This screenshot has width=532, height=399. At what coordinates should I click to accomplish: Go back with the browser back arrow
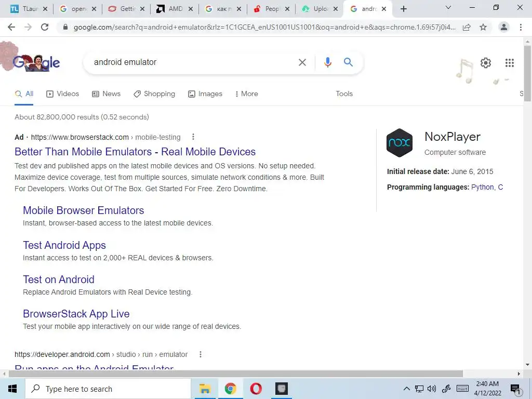[x=11, y=27]
